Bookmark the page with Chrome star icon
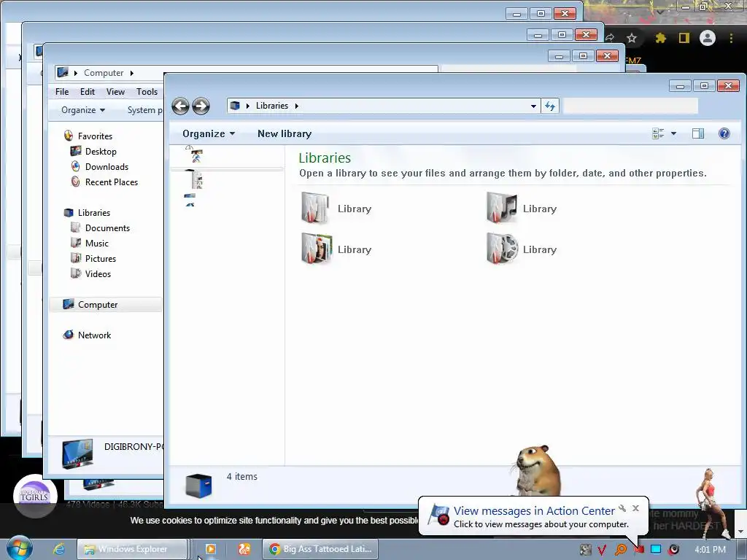The image size is (747, 560). click(x=631, y=38)
